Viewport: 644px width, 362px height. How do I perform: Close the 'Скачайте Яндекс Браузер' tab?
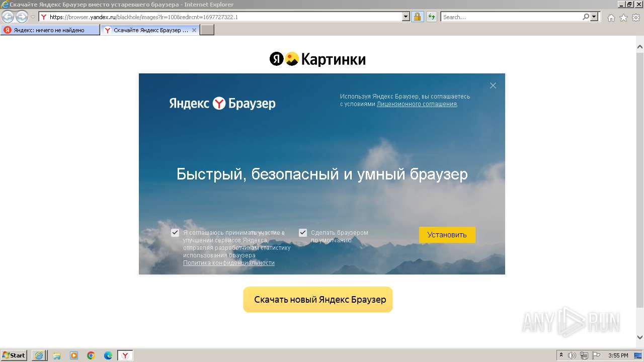pos(194,30)
